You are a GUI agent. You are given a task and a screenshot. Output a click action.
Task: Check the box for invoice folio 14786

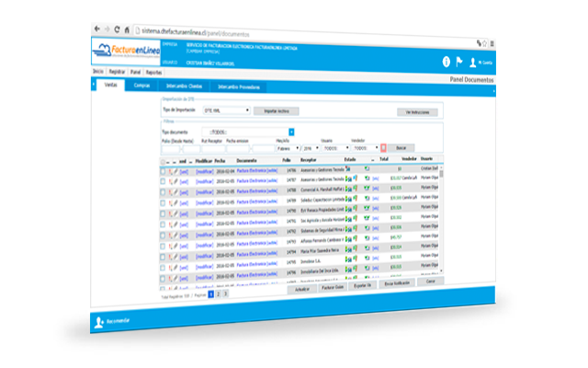pyautogui.click(x=164, y=171)
